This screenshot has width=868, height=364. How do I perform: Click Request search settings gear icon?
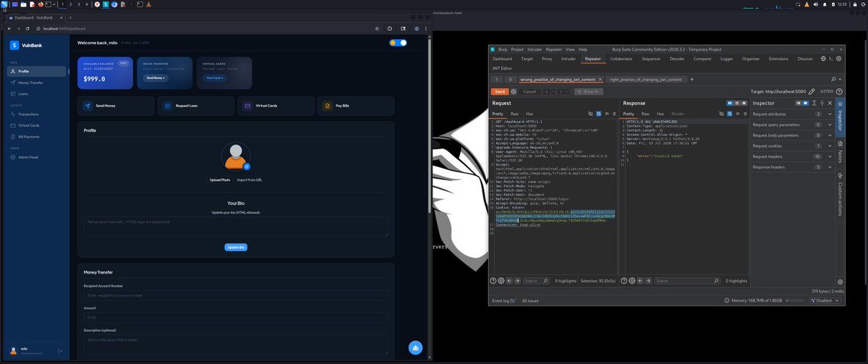tap(501, 281)
